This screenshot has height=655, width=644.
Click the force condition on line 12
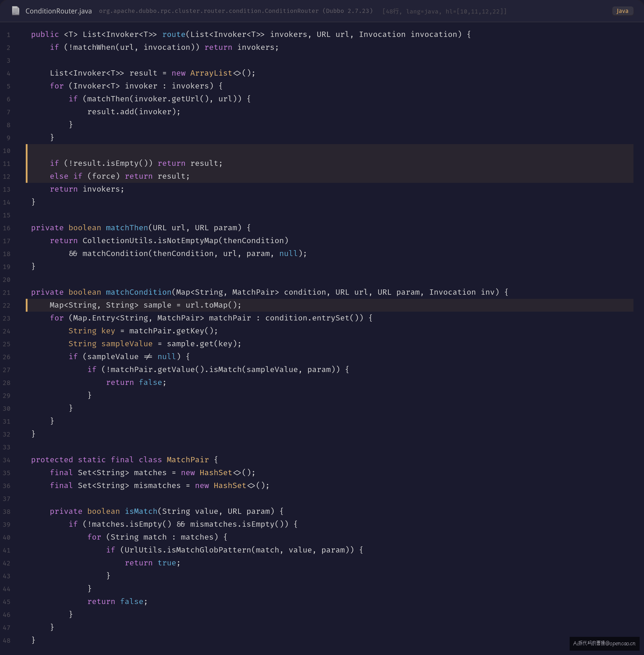tap(104, 176)
